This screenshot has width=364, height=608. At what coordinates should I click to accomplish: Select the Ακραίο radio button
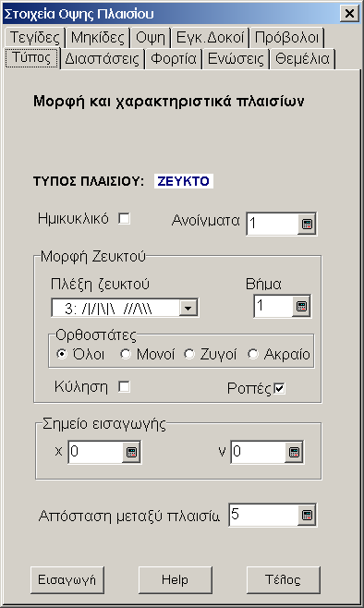coord(253,354)
